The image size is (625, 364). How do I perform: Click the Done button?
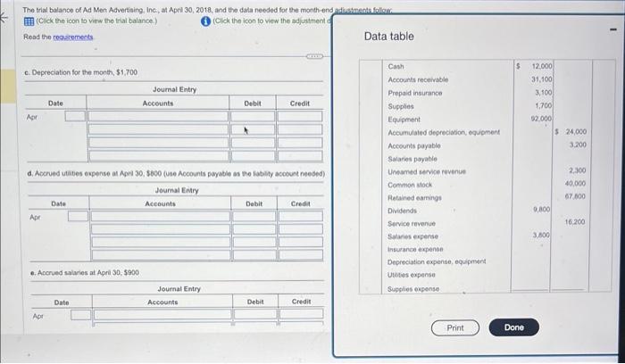pos(513,327)
